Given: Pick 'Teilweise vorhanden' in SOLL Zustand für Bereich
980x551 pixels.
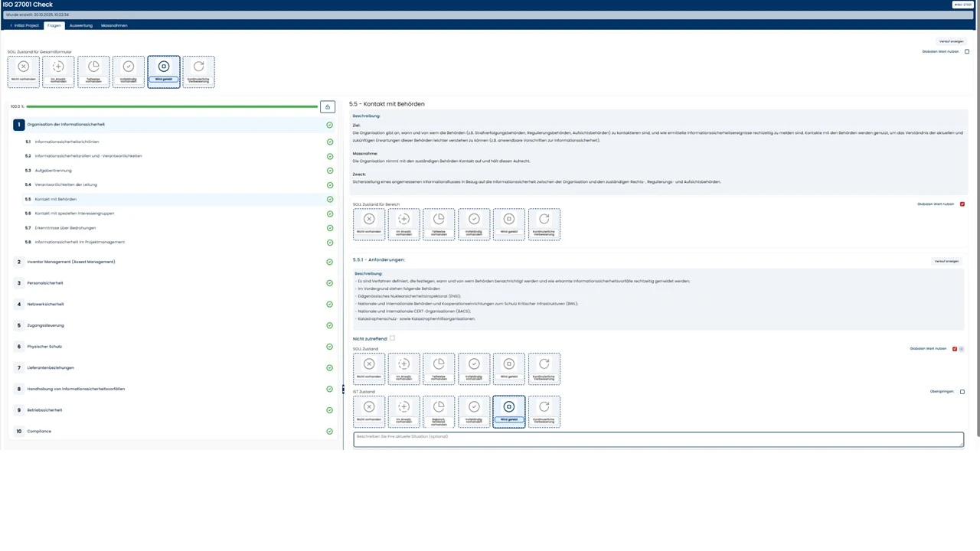Looking at the screenshot, I should tap(439, 223).
